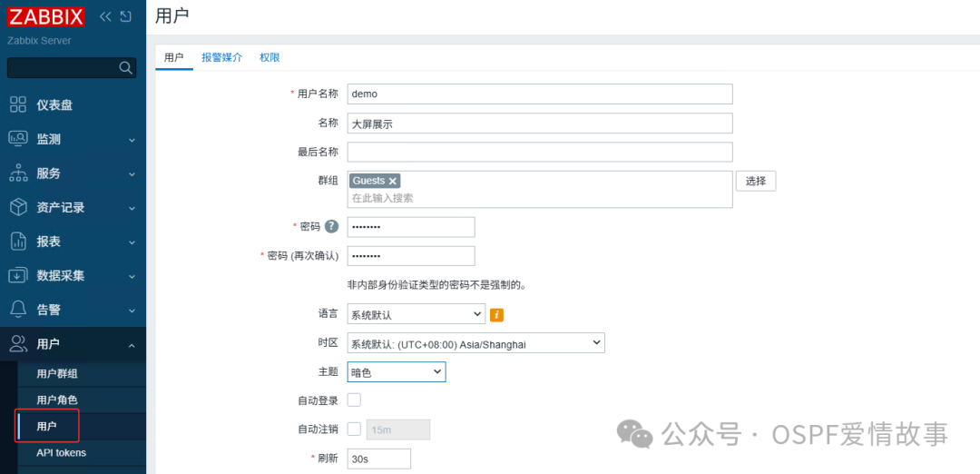Viewport: 980px width, 474px height.
Task: Switch to the 权限 permissions tab
Action: tap(270, 57)
